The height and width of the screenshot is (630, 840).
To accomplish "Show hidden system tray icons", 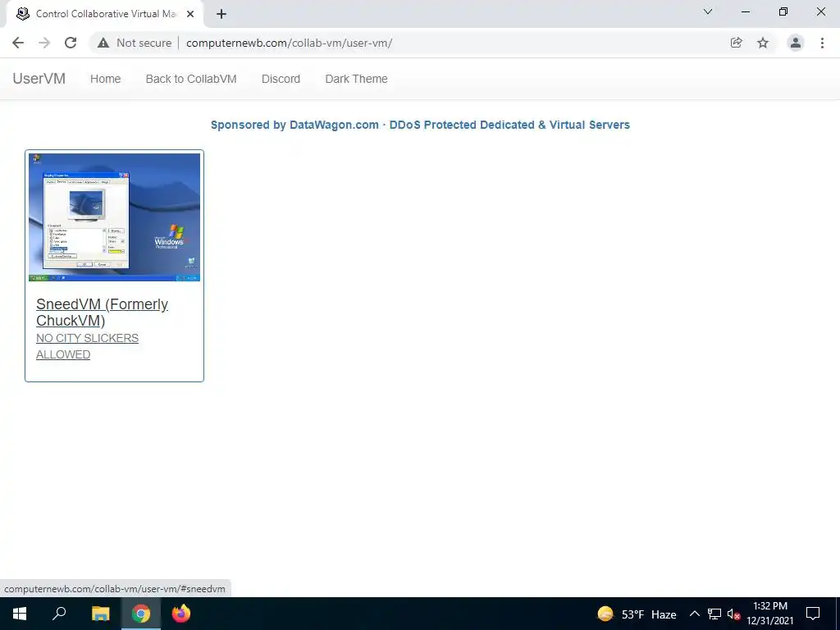I will pos(694,614).
